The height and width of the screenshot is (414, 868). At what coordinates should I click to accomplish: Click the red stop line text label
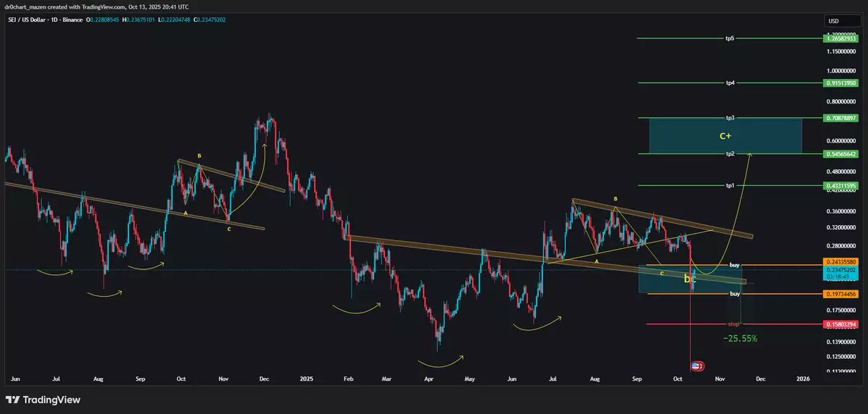coord(733,324)
